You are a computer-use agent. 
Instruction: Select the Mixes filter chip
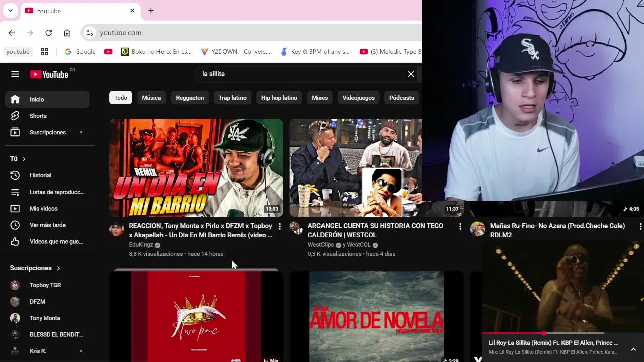tap(319, 98)
